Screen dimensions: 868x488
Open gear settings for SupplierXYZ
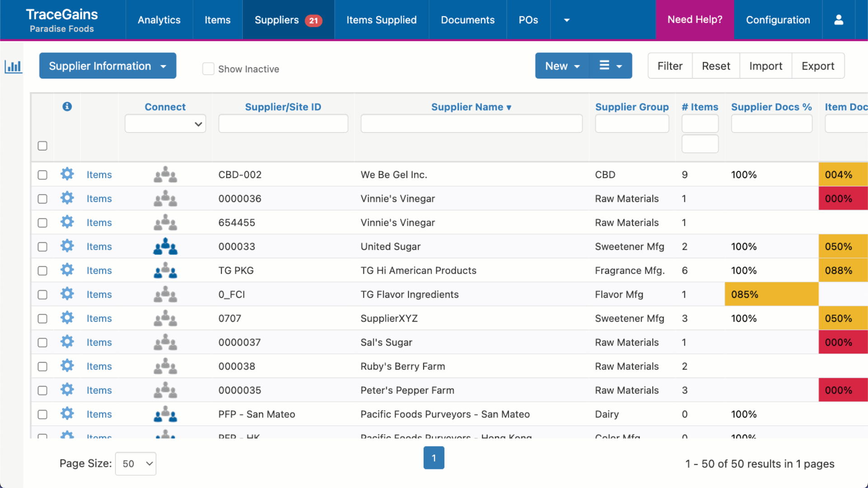click(67, 318)
